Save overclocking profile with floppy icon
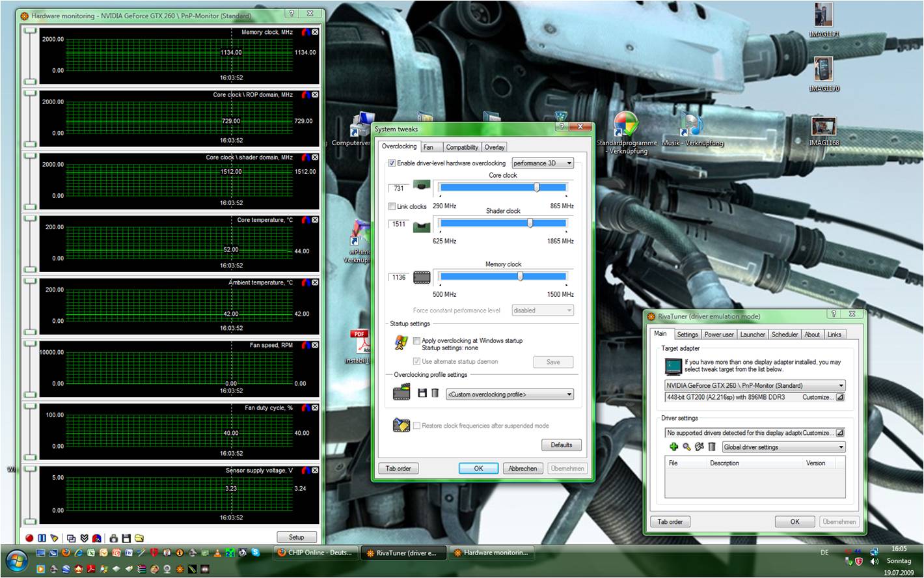 tap(422, 393)
